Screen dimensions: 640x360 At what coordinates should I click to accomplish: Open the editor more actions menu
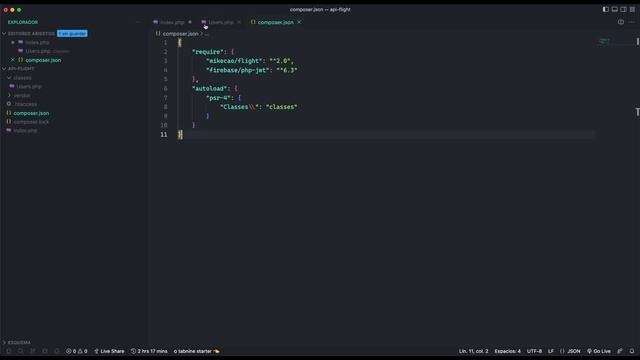(x=632, y=22)
